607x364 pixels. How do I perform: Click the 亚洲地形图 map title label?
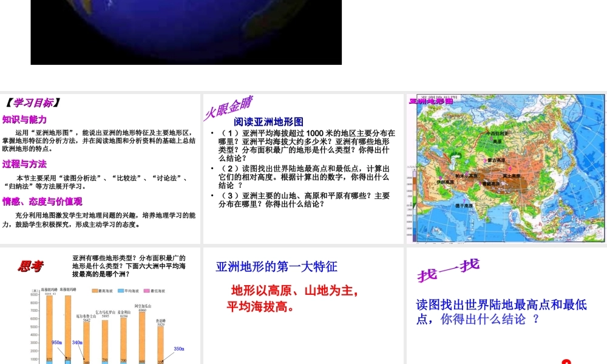[431, 101]
